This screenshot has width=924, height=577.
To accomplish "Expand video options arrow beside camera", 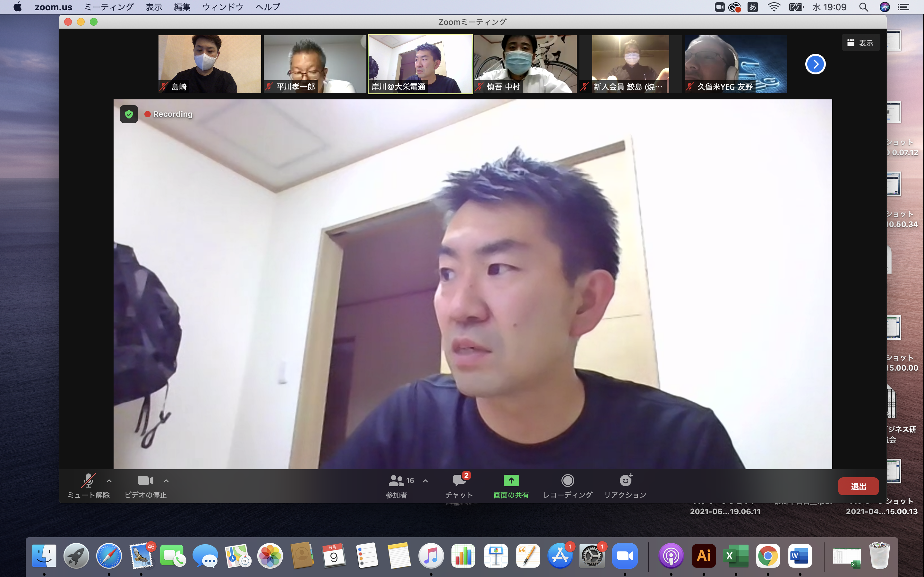I will pyautogui.click(x=166, y=481).
